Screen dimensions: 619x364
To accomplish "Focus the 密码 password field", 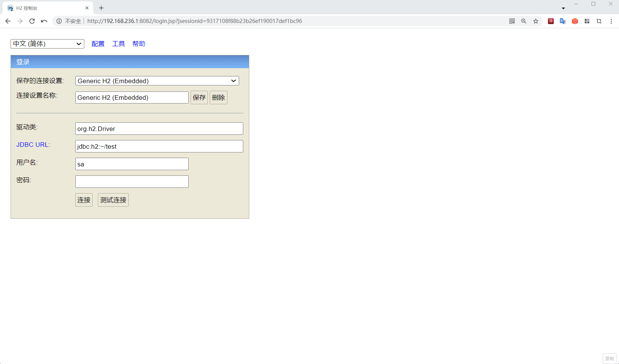I will click(132, 181).
